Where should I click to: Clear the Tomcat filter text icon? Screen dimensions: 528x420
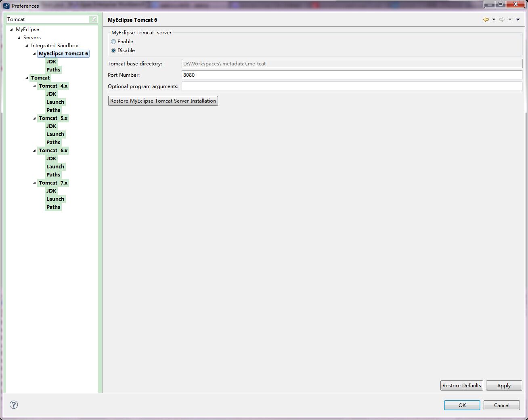point(94,19)
